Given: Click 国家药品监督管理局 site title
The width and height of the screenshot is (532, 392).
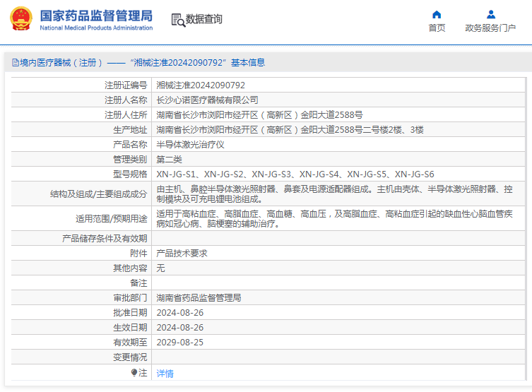Looking at the screenshot, I should click(x=96, y=16).
